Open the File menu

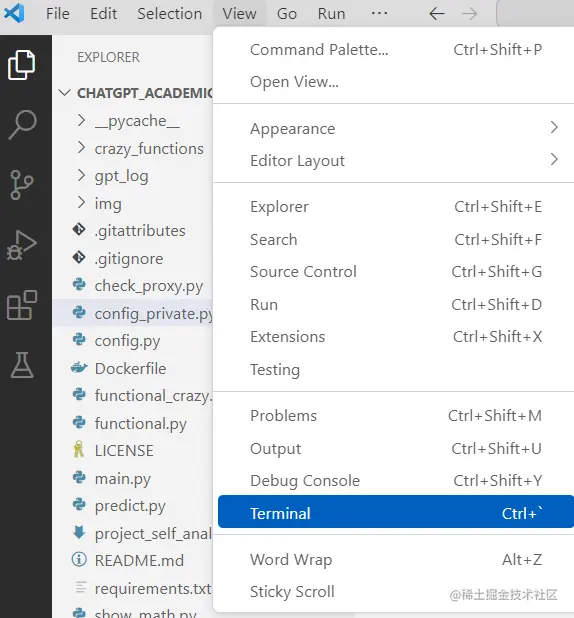pos(58,14)
